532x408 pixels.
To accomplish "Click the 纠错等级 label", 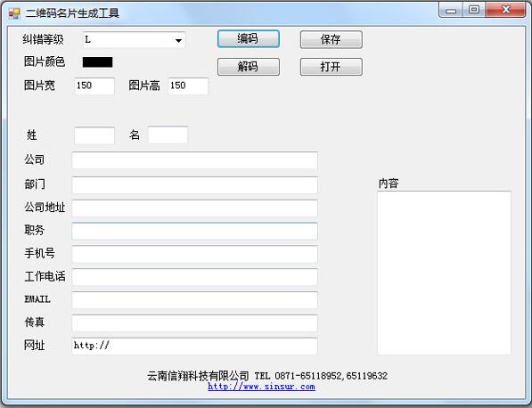I will click(43, 40).
